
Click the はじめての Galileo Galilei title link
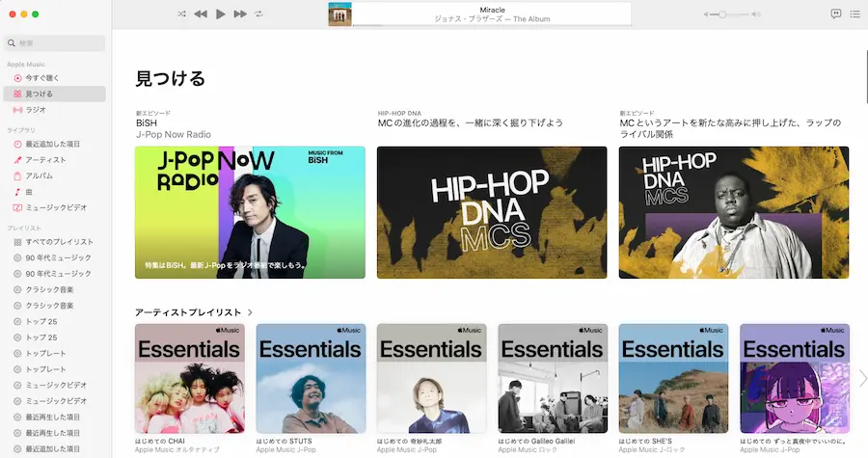[x=536, y=442]
